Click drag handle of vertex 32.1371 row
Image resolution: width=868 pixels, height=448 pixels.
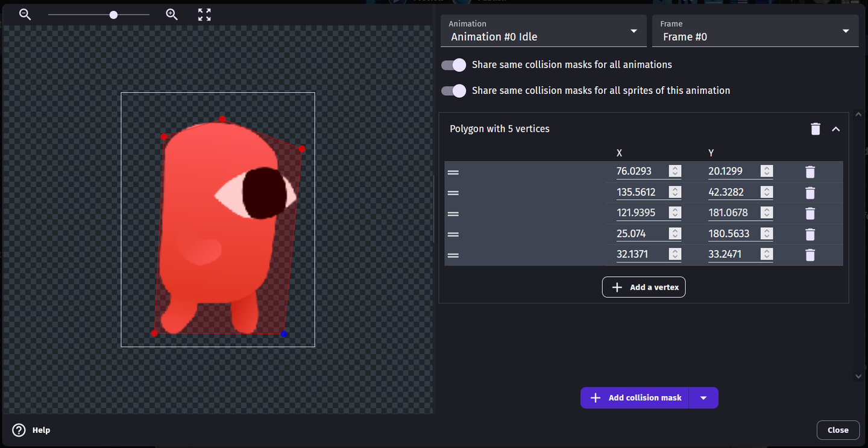453,255
